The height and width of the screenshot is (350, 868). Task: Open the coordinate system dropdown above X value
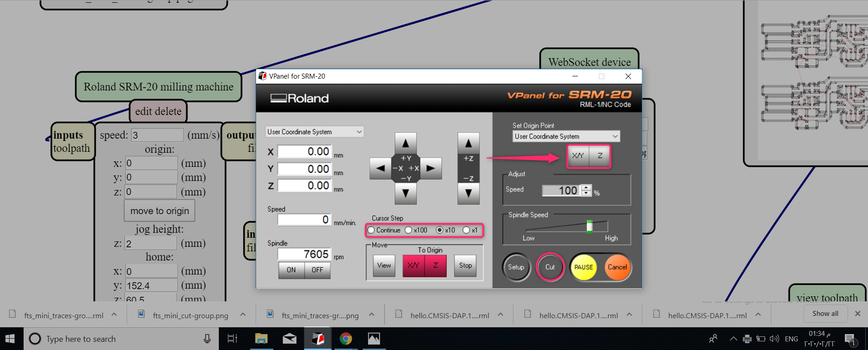pyautogui.click(x=315, y=132)
